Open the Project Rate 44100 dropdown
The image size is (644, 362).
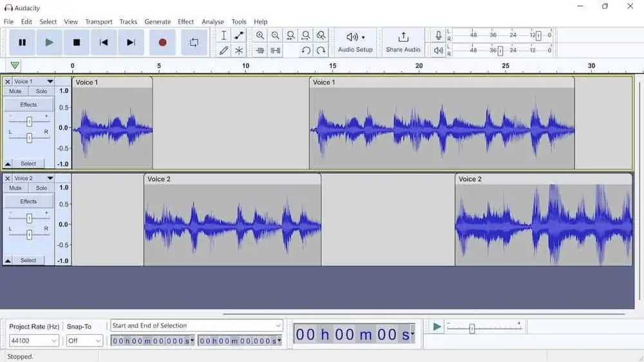click(x=34, y=341)
